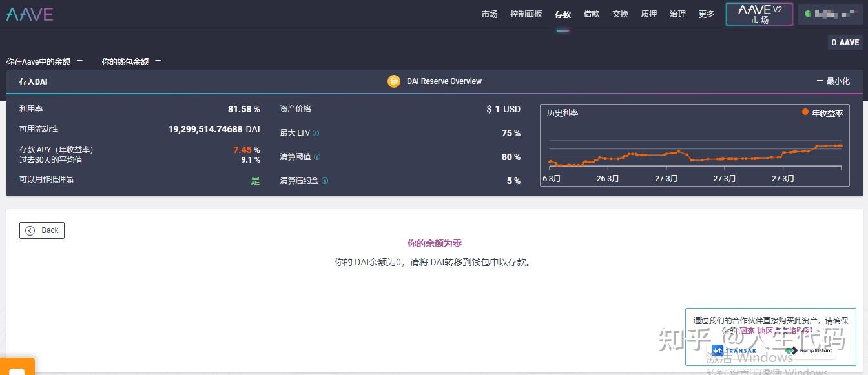Open the 质押 staking page
Screen dimensions: 868x375
[x=649, y=14]
